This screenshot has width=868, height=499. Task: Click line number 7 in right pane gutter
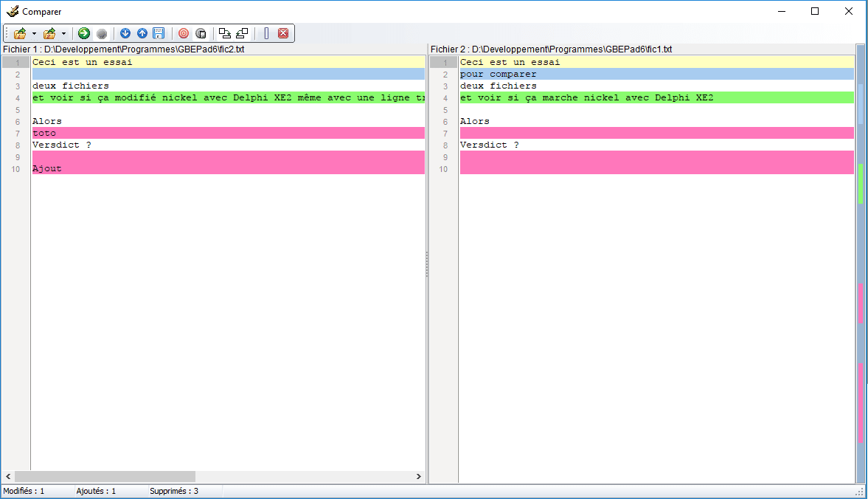pyautogui.click(x=445, y=134)
